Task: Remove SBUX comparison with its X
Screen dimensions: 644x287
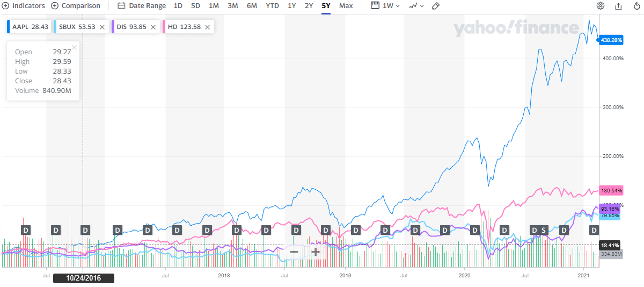Action: click(x=102, y=26)
